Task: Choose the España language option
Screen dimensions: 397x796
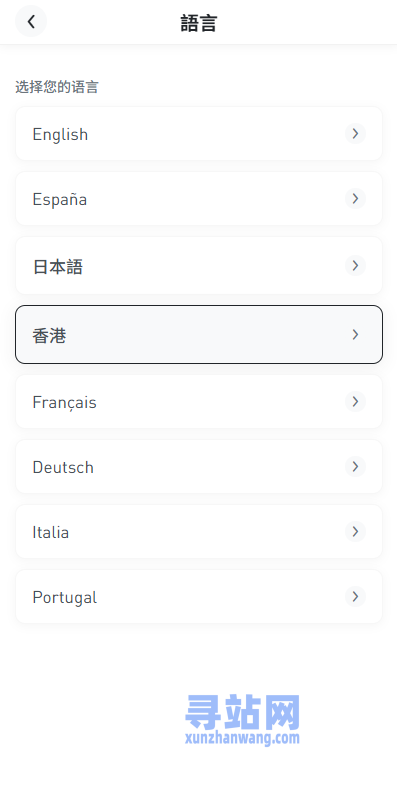Action: (x=199, y=198)
